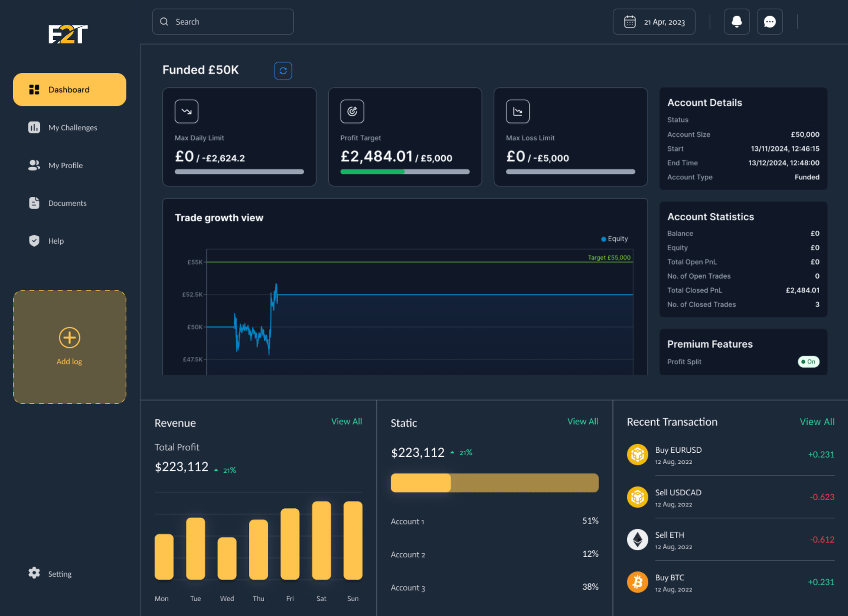Toggle the Profit Split switch off

808,362
